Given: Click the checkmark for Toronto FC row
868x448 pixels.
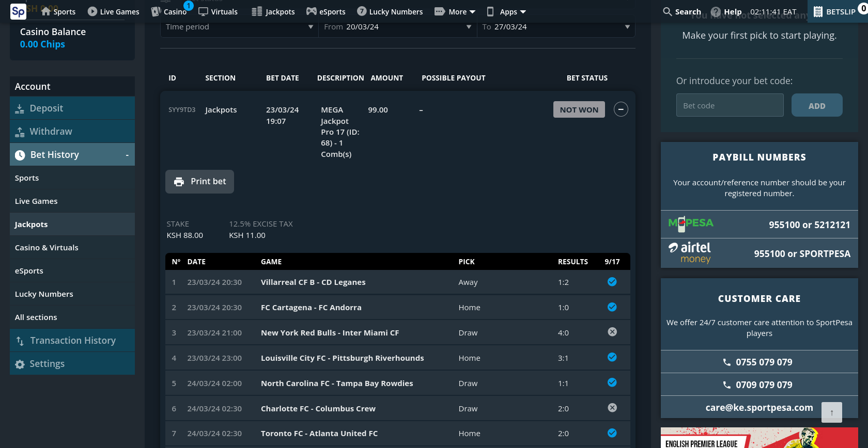Looking at the screenshot, I should click(612, 433).
